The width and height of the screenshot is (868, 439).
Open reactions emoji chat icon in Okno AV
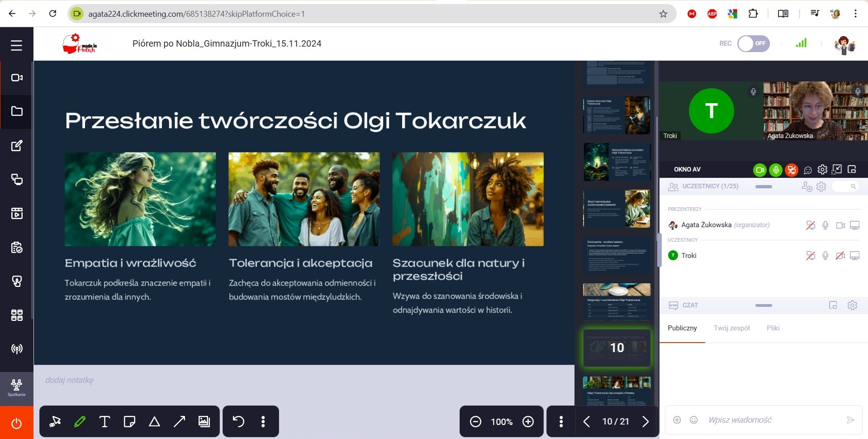808,170
